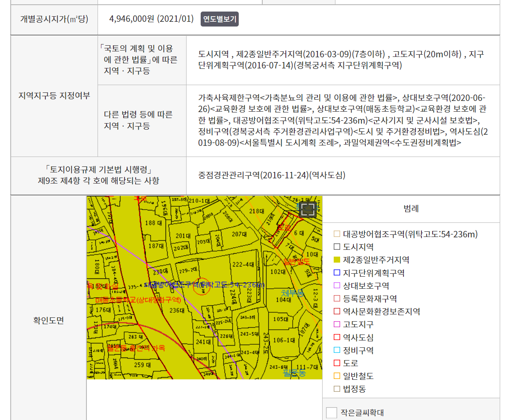Click the 상대보호구역 legend swatch
The height and width of the screenshot is (420, 507).
[337, 286]
